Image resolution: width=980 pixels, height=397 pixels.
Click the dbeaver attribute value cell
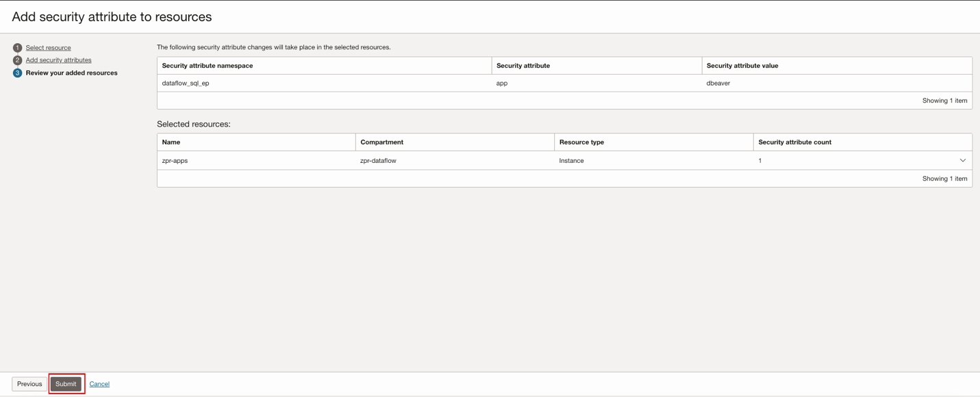[718, 84]
